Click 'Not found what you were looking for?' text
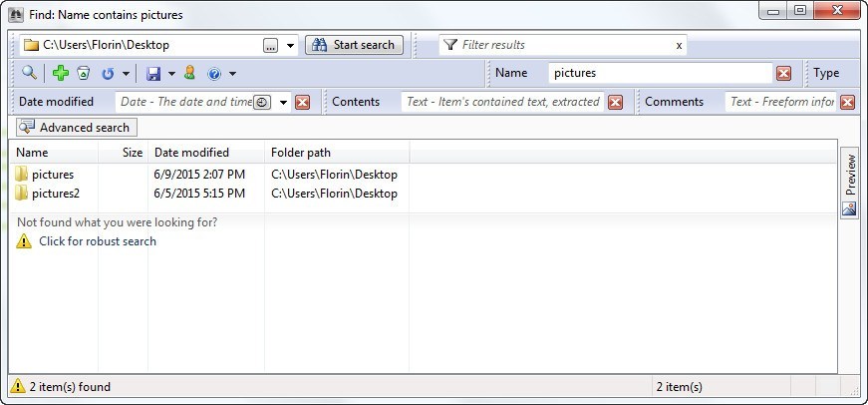 (118, 222)
